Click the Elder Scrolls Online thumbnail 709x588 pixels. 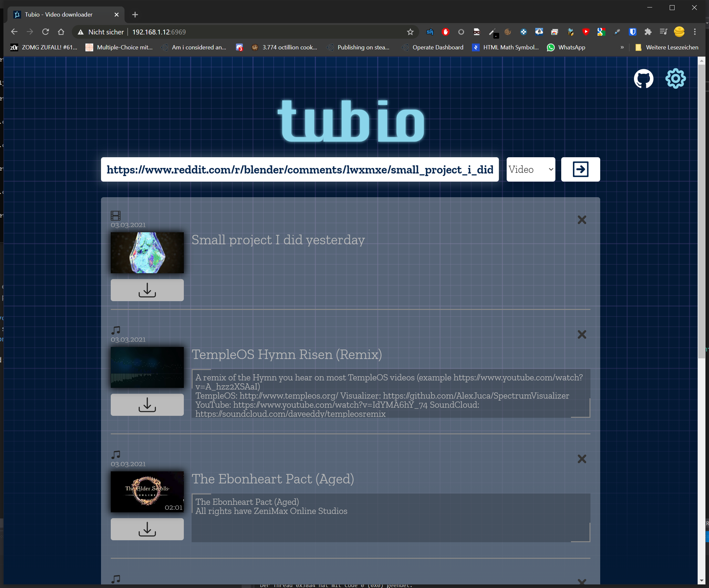pos(147,492)
